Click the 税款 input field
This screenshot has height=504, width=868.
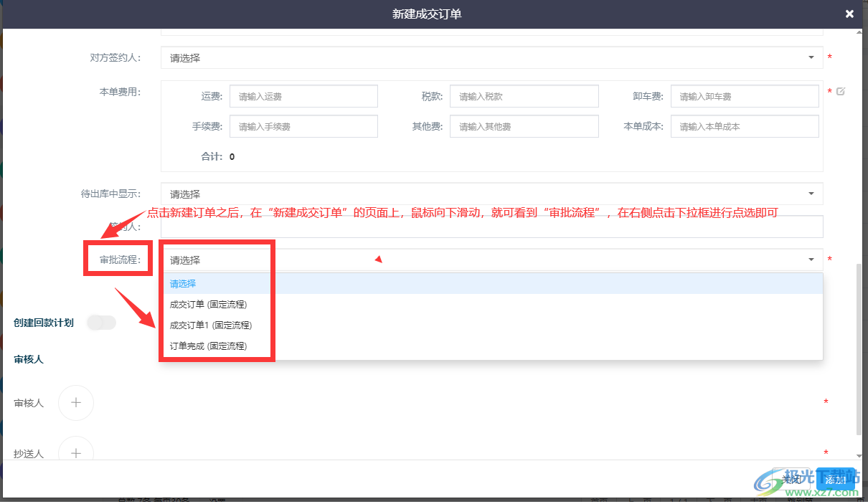(524, 96)
